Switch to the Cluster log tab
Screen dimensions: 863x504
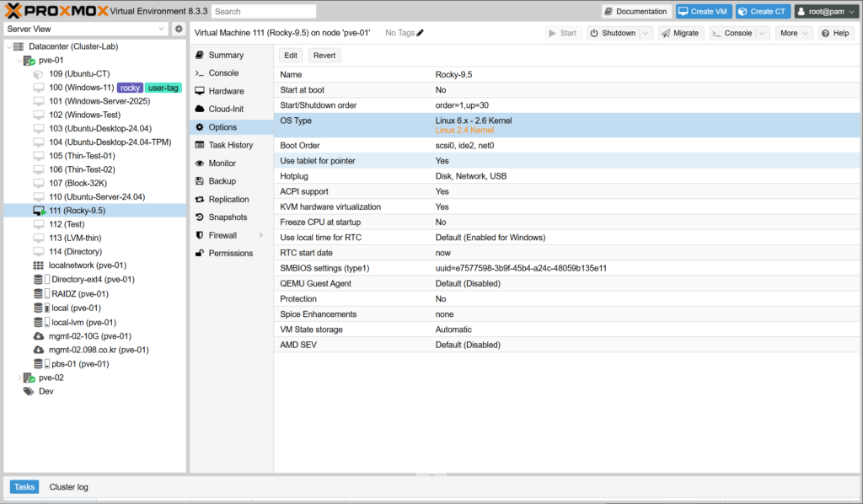[68, 487]
